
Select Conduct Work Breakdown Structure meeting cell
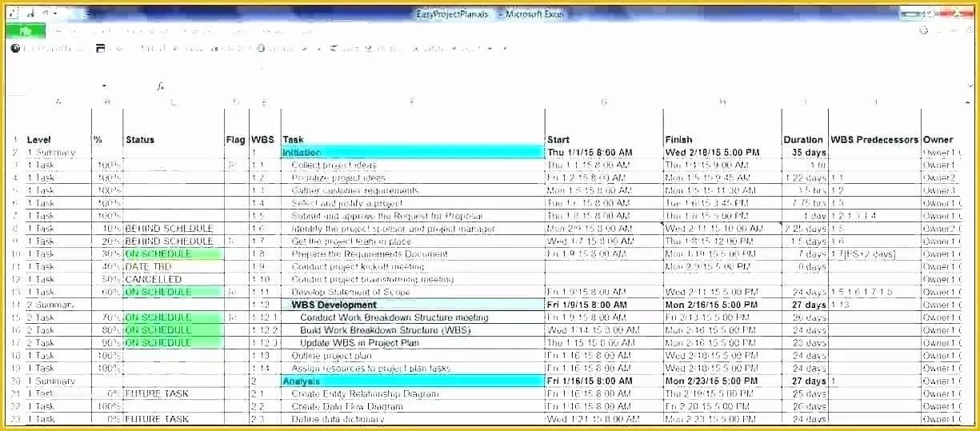[413, 317]
